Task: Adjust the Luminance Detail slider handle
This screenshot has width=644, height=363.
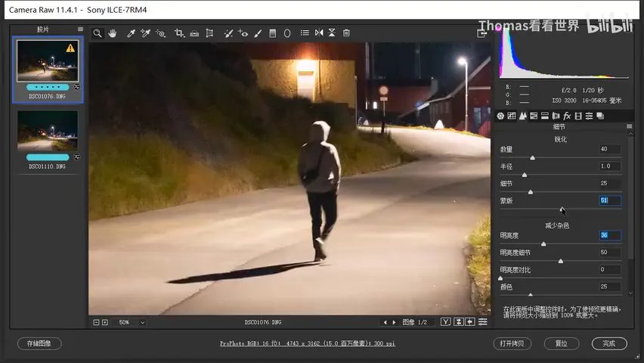Action: [x=561, y=261]
